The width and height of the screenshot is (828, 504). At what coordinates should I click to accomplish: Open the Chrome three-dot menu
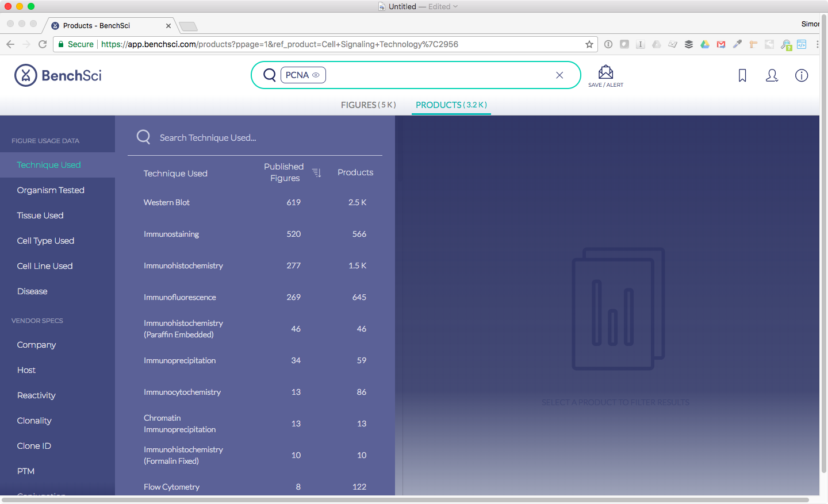pyautogui.click(x=818, y=44)
